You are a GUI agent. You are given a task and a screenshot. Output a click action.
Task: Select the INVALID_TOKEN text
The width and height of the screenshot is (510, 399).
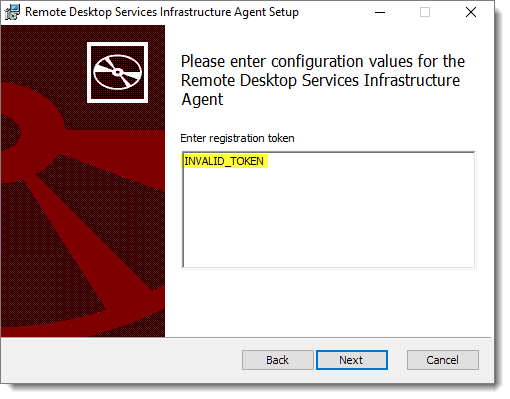pos(224,161)
